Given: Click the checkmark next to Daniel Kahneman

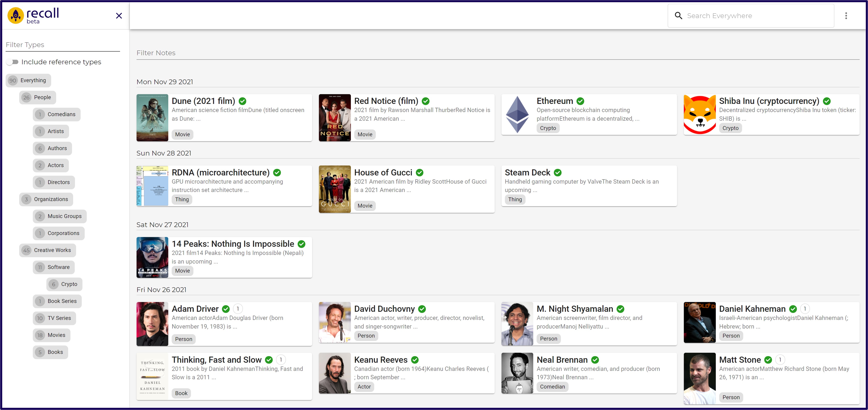Looking at the screenshot, I should (793, 309).
